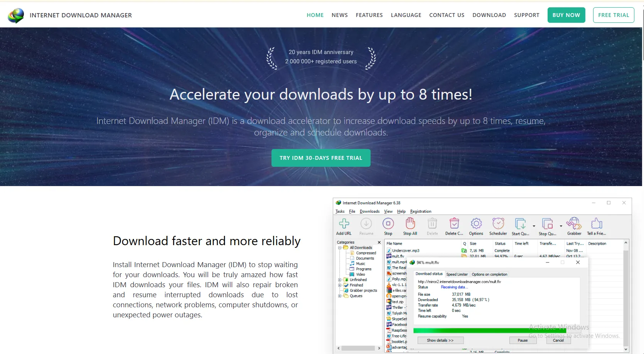
Task: Click the Undercover.mp3 file icon
Action: 389,251
